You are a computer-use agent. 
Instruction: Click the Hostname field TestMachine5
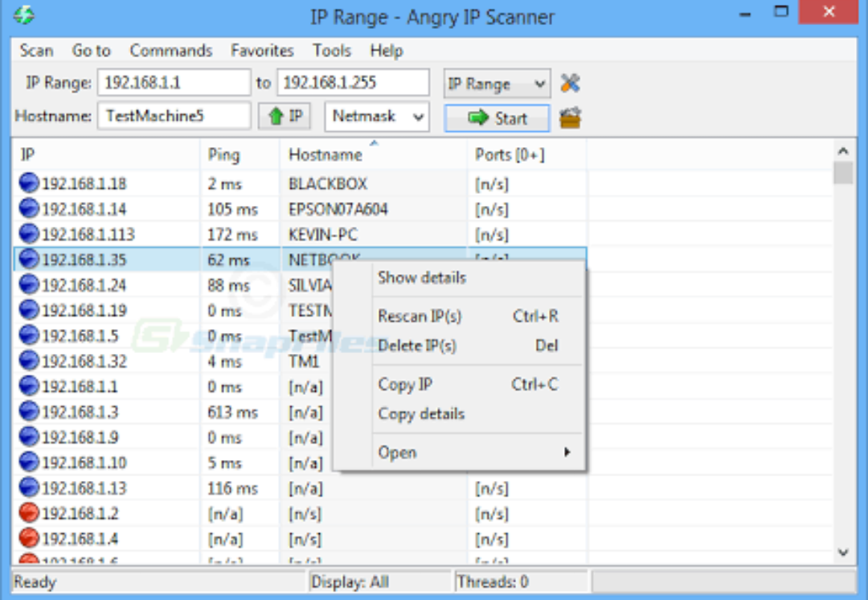click(x=174, y=116)
